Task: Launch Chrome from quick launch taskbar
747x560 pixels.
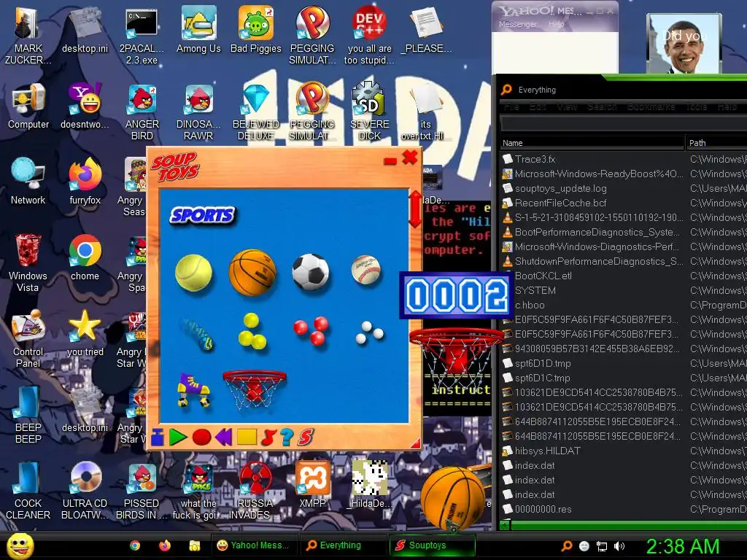Action: (135, 545)
